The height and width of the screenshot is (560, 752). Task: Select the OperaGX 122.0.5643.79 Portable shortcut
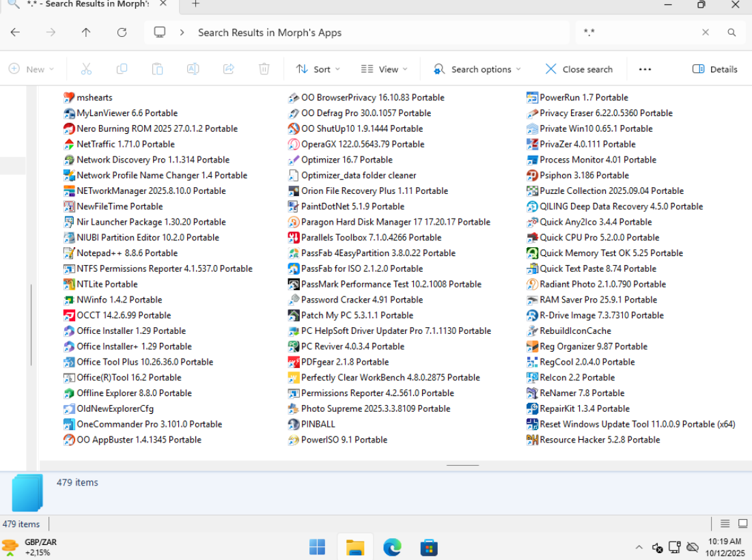coord(362,144)
